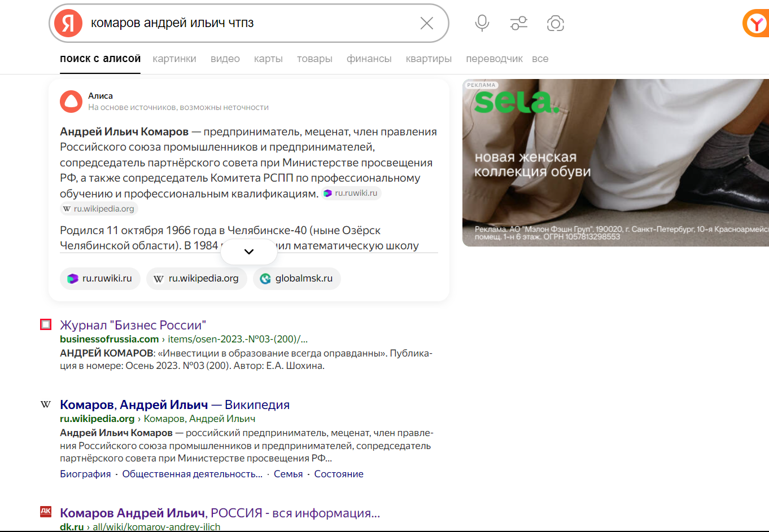Screen dimensions: 769x532
Task: Go to the "Семья" sitelink
Action: tap(288, 474)
